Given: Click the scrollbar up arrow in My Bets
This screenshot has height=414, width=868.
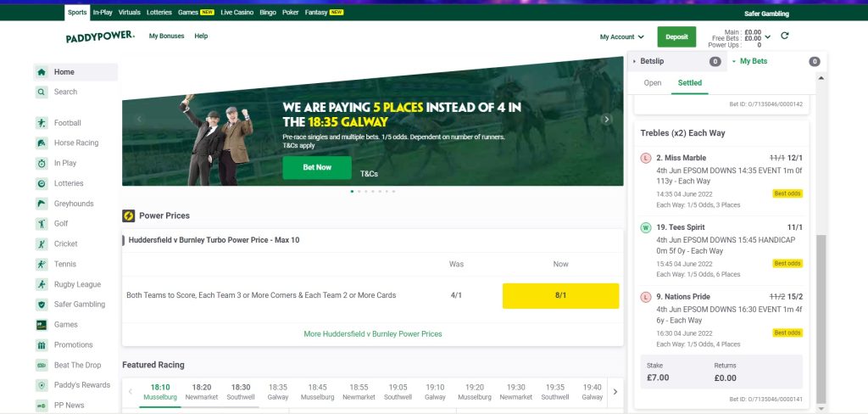Looking at the screenshot, I should [x=821, y=78].
